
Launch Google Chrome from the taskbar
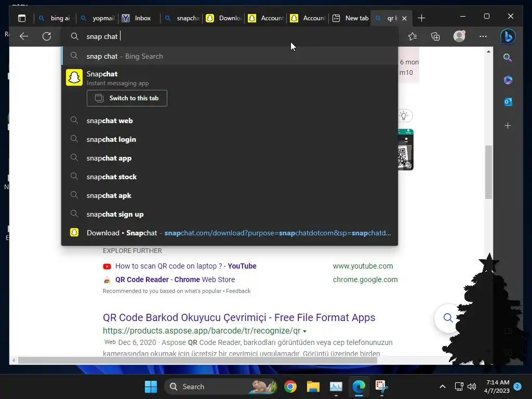(290, 387)
